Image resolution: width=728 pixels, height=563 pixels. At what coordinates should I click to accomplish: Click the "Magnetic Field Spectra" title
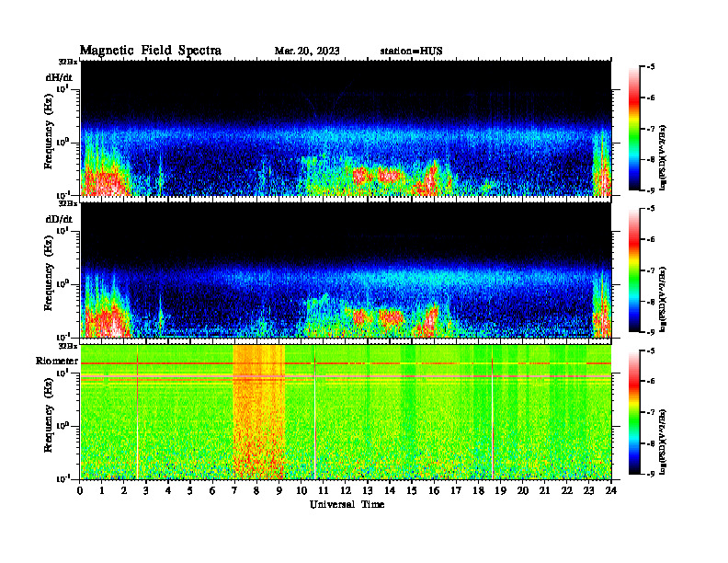(151, 51)
